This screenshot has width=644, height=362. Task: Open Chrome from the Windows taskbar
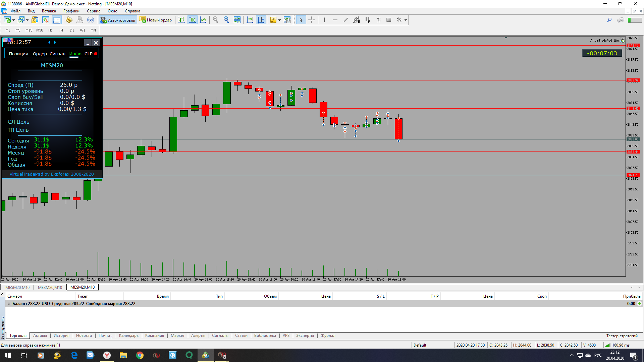pyautogui.click(x=140, y=355)
